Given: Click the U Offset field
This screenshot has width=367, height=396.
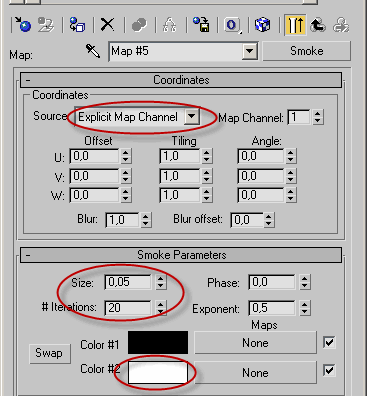Looking at the screenshot, I should point(94,156).
